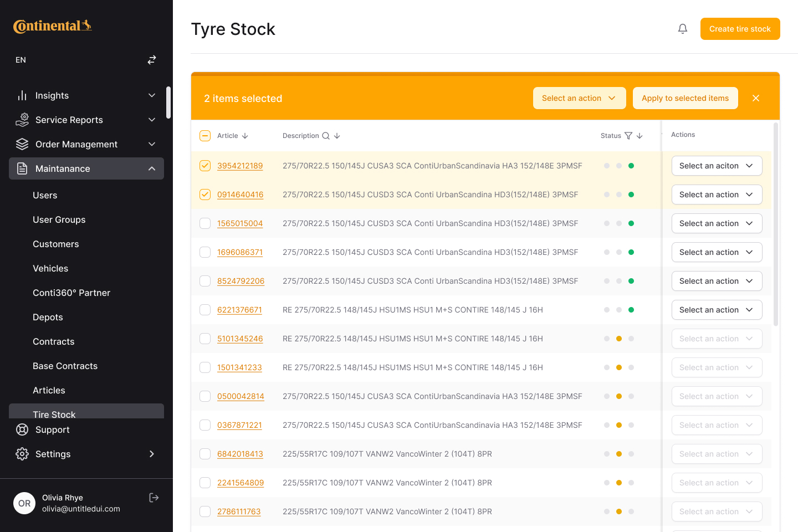
Task: Check the row 0500042814 checkbox
Action: (205, 396)
